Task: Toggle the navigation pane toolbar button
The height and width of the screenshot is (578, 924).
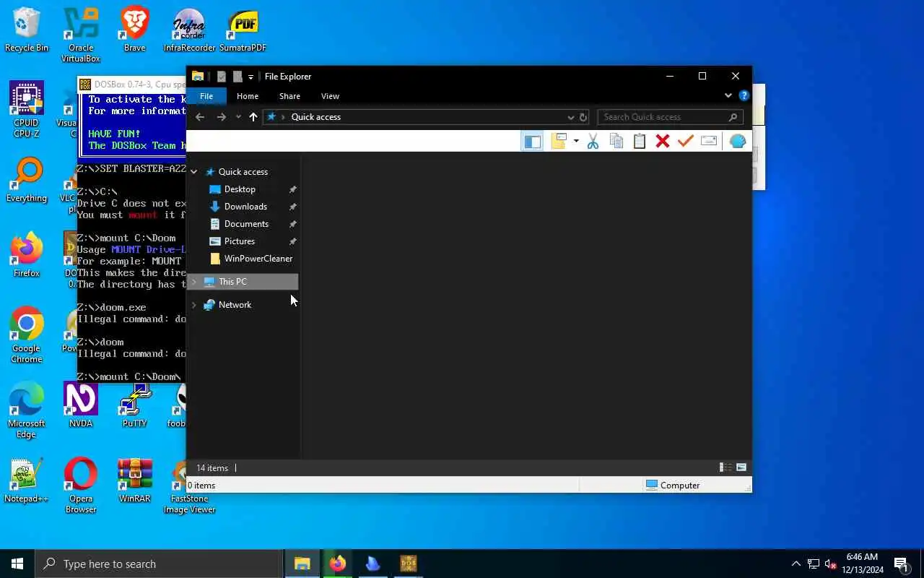Action: click(x=532, y=142)
